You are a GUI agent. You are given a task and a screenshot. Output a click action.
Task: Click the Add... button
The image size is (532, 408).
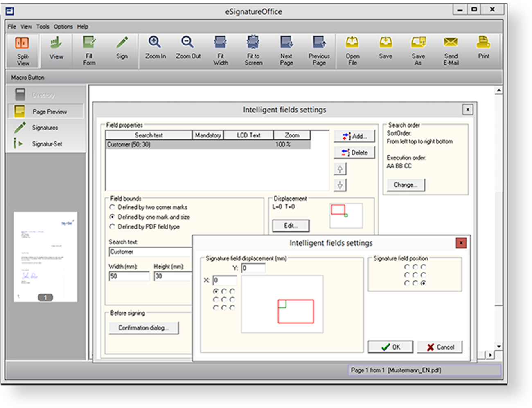coord(354,136)
